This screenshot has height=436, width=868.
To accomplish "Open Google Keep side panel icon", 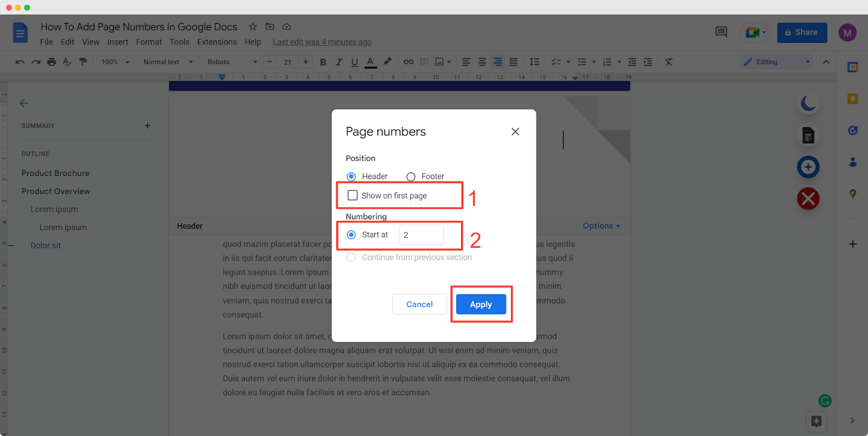I will click(853, 99).
